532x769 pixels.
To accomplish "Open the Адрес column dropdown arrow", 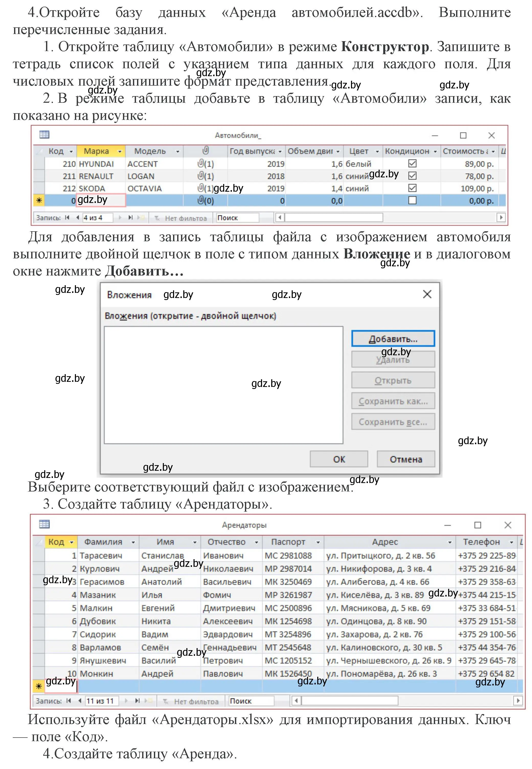I will (x=450, y=542).
